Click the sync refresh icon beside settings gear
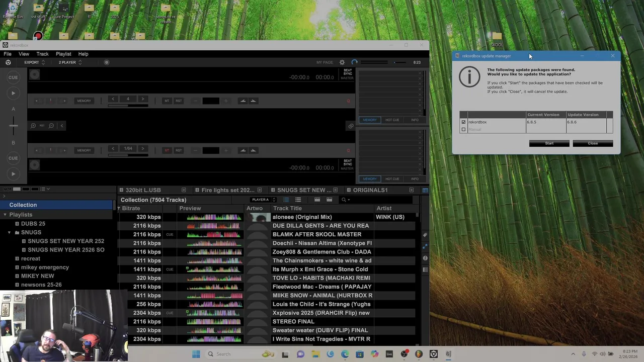The height and width of the screenshot is (362, 644). click(x=354, y=62)
